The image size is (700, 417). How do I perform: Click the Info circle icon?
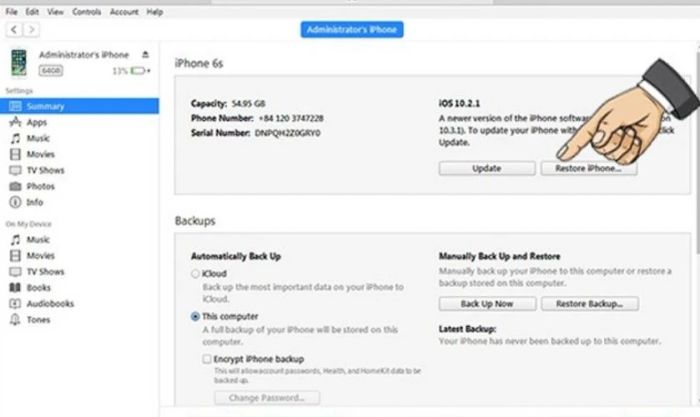(15, 202)
